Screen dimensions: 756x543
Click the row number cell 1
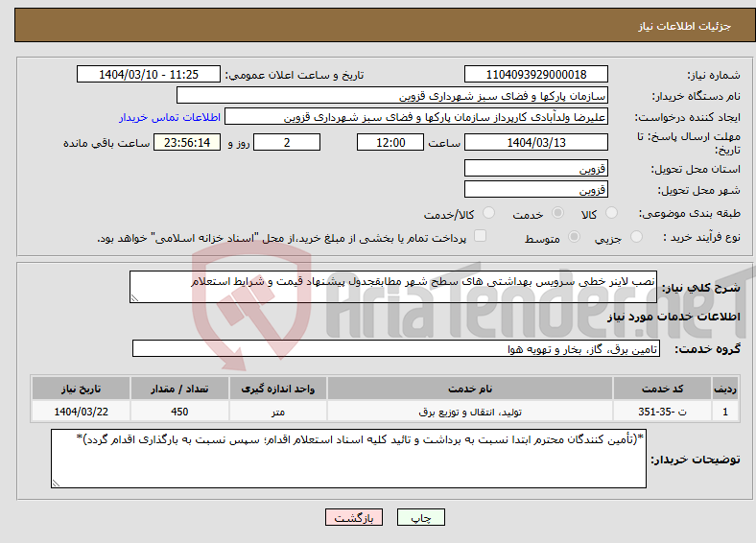pos(725,412)
